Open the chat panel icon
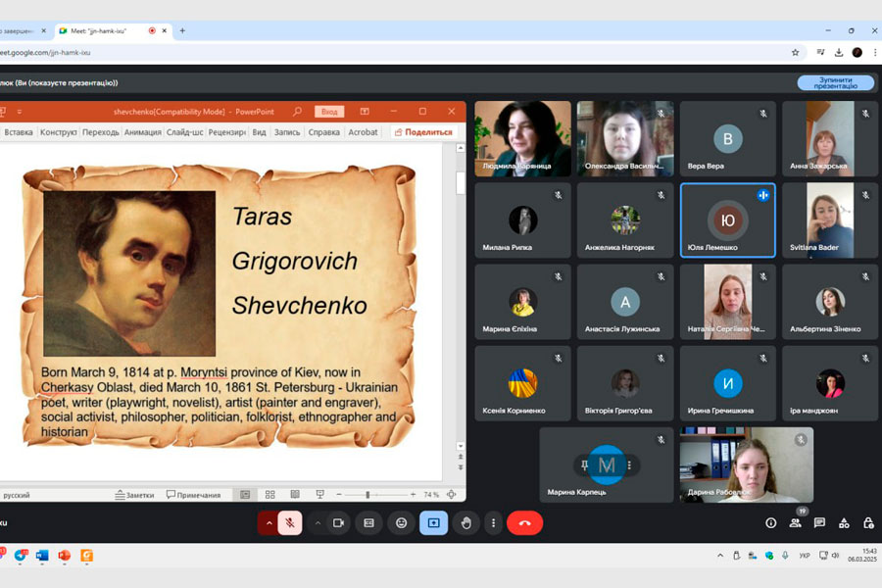This screenshot has height=588, width=882. [x=819, y=523]
